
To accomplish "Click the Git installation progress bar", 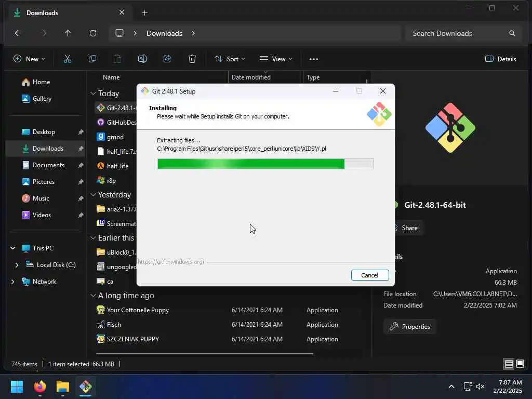I will pos(265,164).
